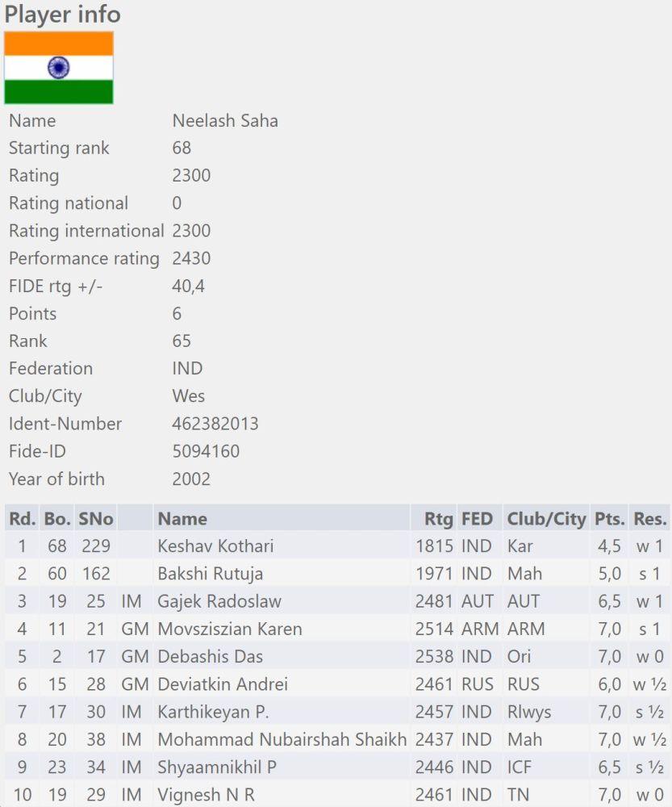The height and width of the screenshot is (807, 672).
Task: Click the player name Neelash Saha
Action: (225, 121)
